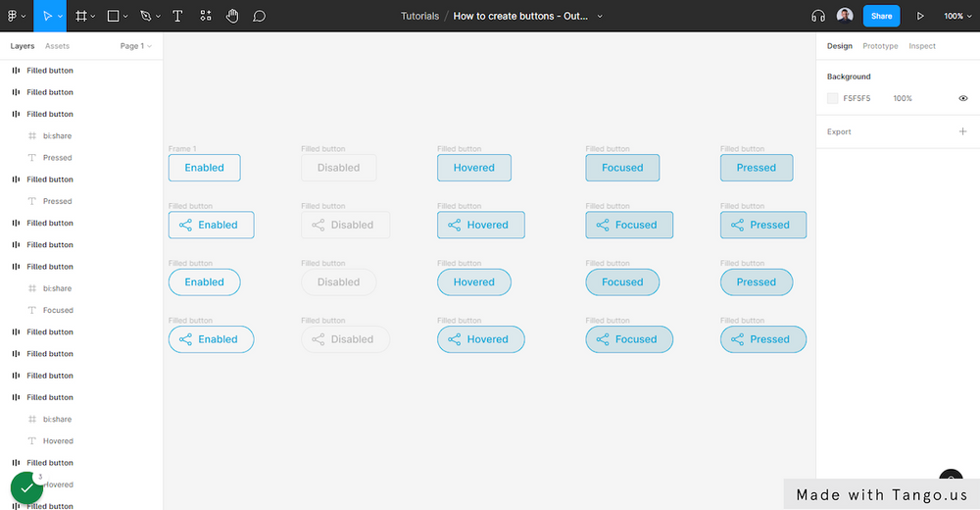Select the Hand tool
The height and width of the screenshot is (510, 980).
coord(232,16)
